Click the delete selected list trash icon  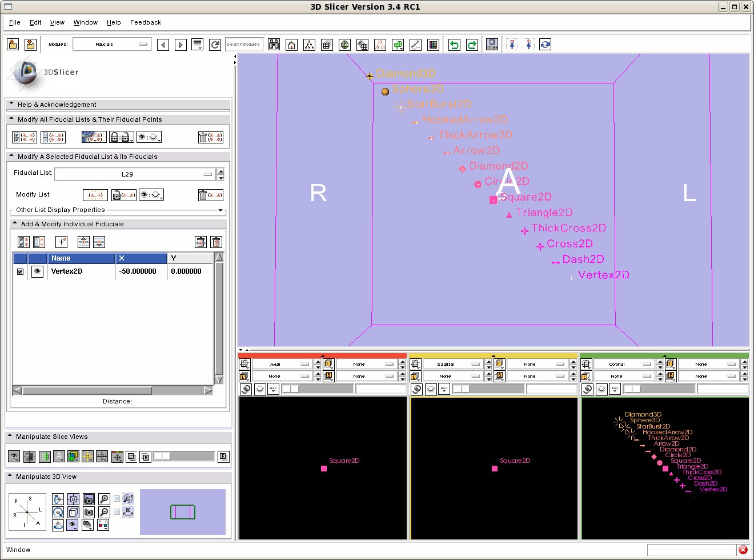210,195
